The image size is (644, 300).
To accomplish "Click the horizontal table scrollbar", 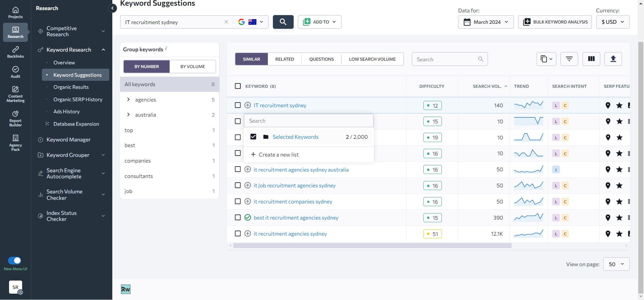I will click(x=372, y=245).
